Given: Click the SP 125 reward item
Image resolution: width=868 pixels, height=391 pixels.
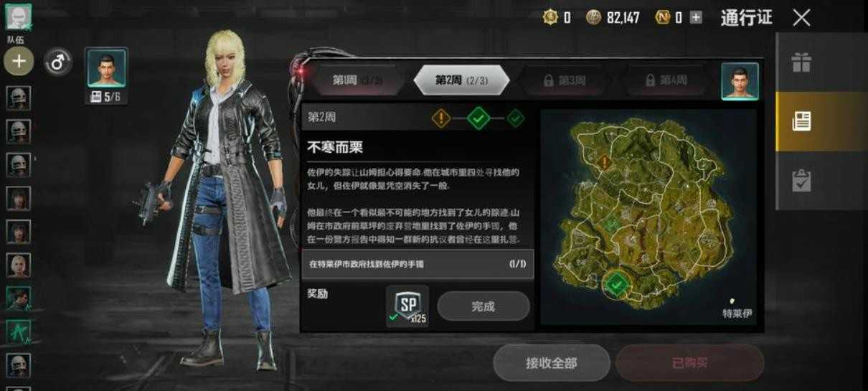Looking at the screenshot, I should 407,306.
